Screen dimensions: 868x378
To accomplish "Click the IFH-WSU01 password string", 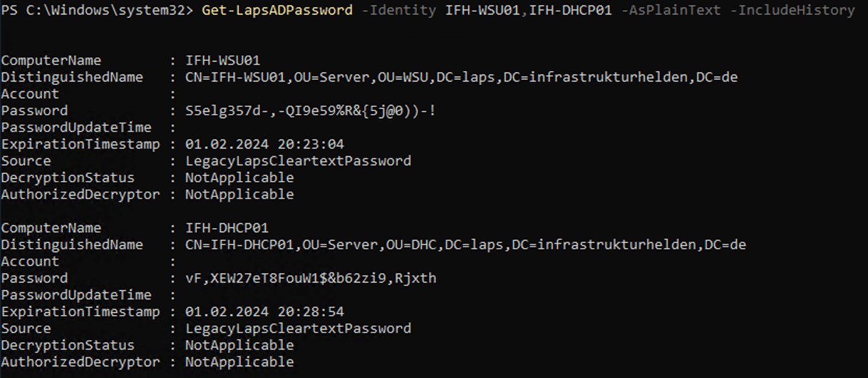I will [x=310, y=111].
